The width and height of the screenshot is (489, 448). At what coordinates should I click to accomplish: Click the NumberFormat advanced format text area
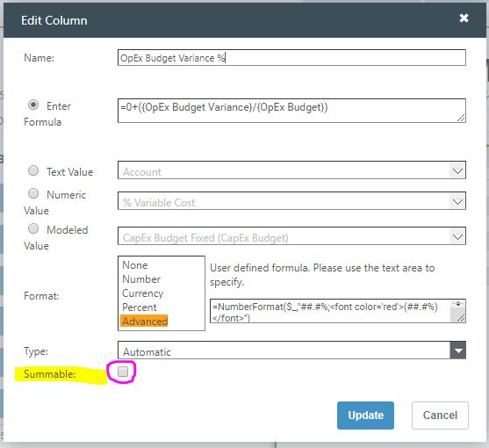click(338, 311)
